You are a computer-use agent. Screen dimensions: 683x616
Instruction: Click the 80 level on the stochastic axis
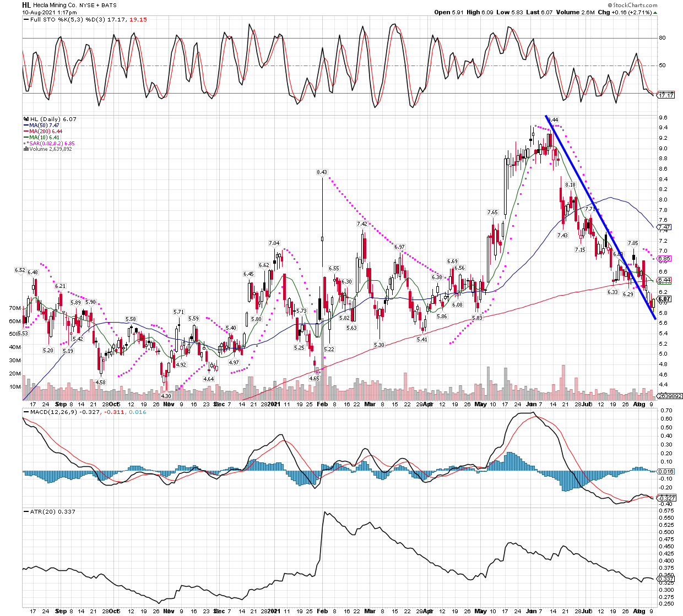pyautogui.click(x=662, y=38)
